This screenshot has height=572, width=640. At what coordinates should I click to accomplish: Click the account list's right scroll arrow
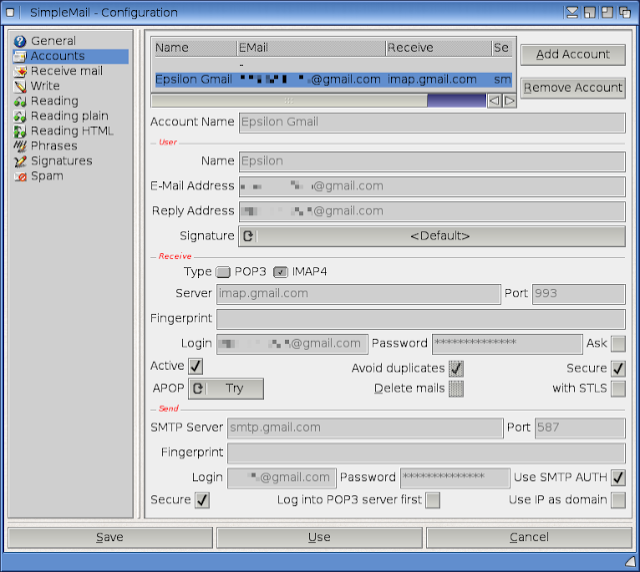509,100
